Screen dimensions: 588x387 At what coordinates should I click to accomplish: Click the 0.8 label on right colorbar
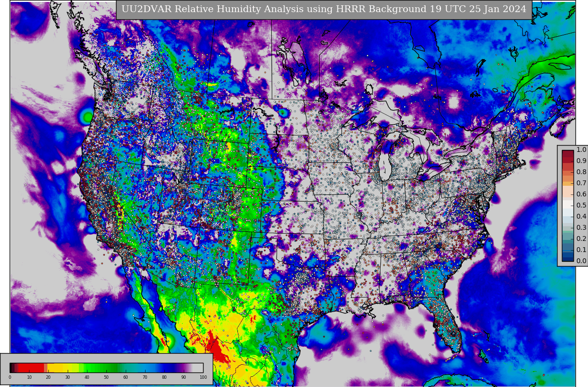[x=581, y=172]
